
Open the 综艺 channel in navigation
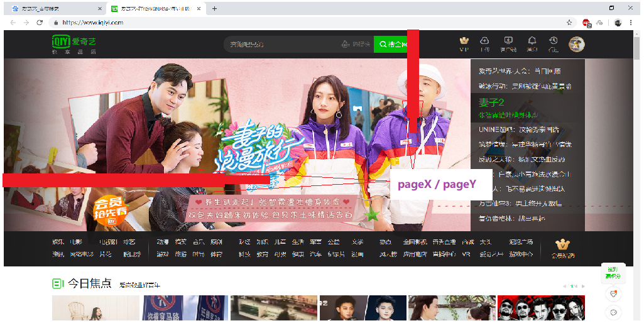129,242
